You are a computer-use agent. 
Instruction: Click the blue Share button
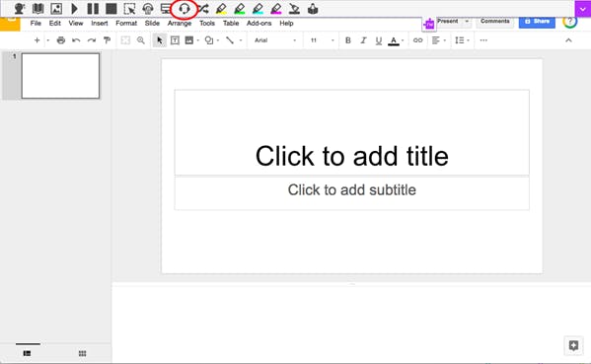point(537,22)
